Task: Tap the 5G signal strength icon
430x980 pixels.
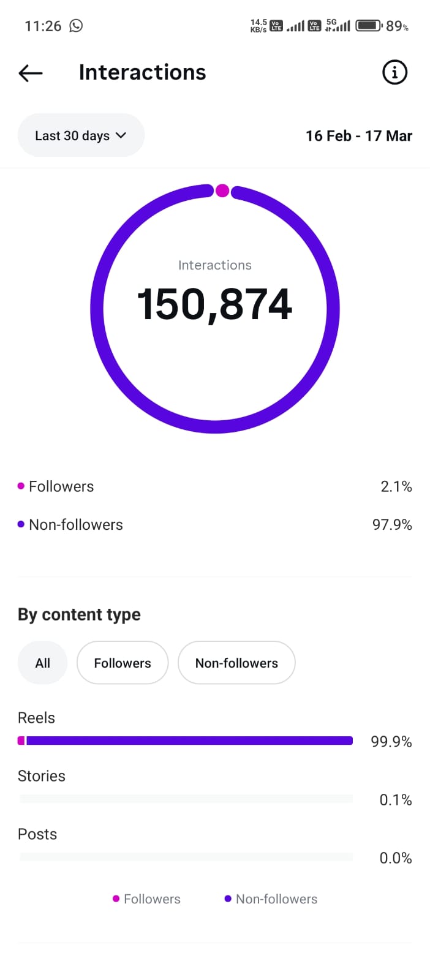Action: pyautogui.click(x=338, y=26)
